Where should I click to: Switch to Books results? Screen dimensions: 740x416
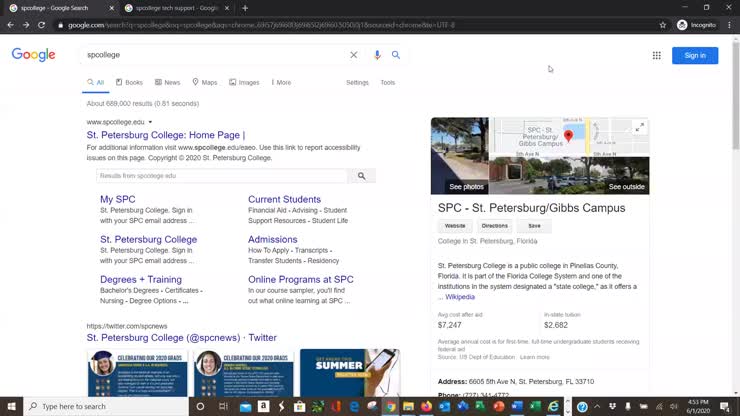129,82
